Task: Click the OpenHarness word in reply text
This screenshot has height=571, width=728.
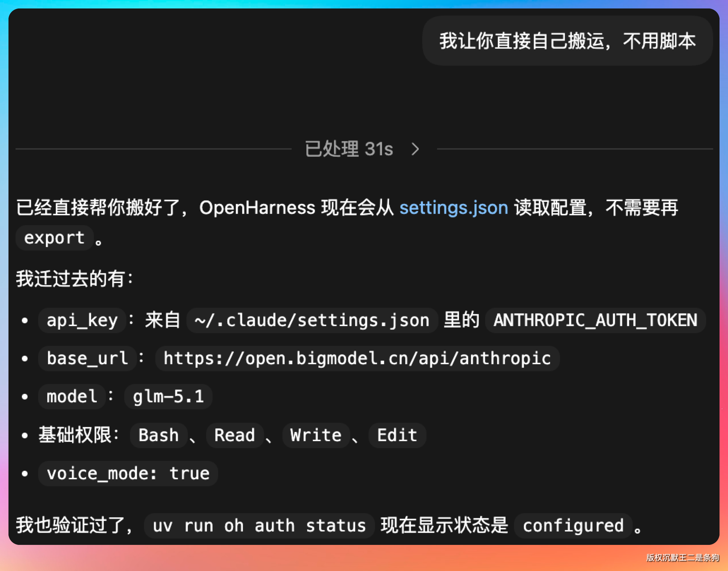Action: [x=257, y=208]
